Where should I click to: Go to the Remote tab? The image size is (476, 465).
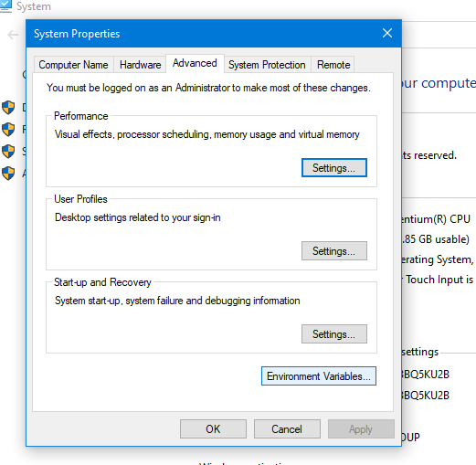point(333,65)
